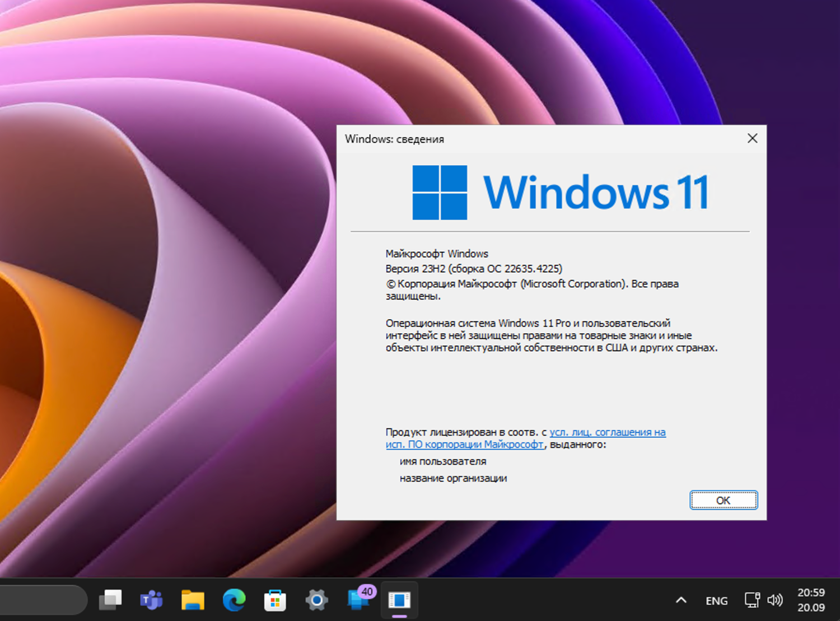Open network settings from the system tray

coord(752,600)
